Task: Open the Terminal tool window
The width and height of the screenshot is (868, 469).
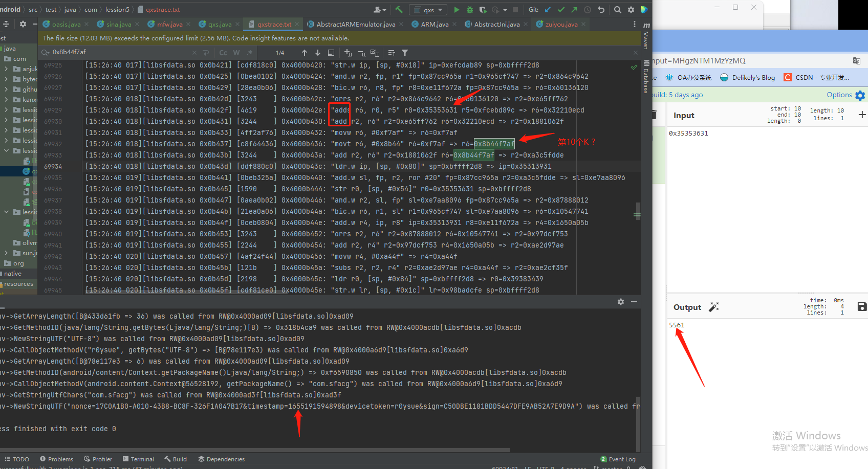Action: pos(138,459)
